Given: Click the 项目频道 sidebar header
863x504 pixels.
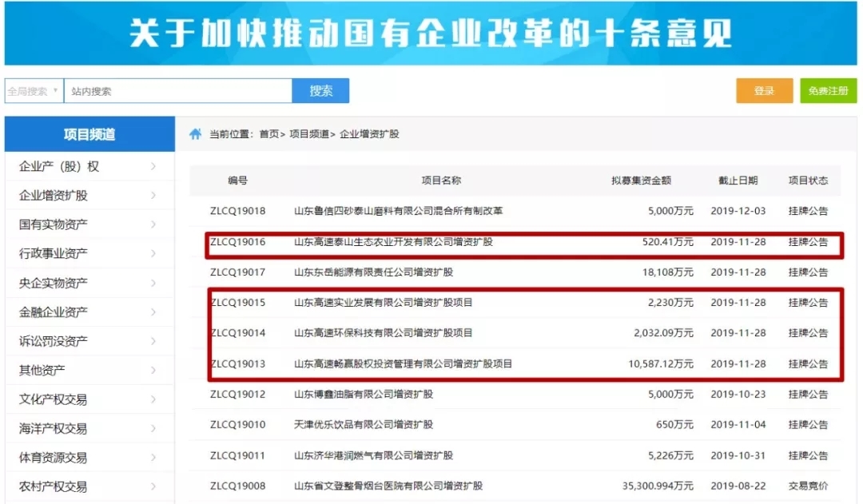Looking at the screenshot, I should (88, 134).
